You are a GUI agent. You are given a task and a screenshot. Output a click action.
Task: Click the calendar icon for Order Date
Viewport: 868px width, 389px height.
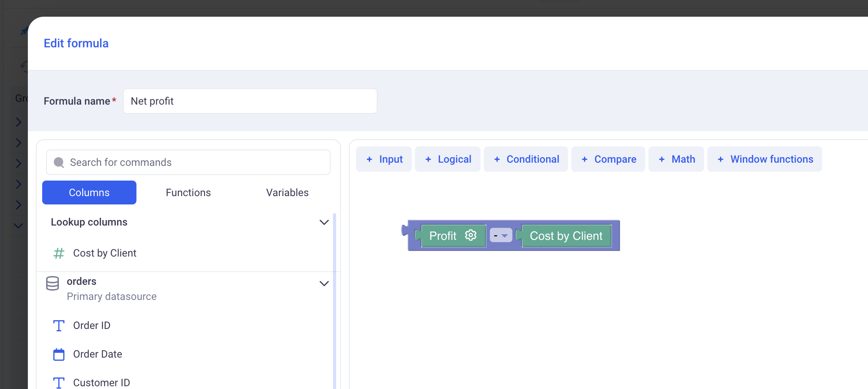[x=59, y=354]
